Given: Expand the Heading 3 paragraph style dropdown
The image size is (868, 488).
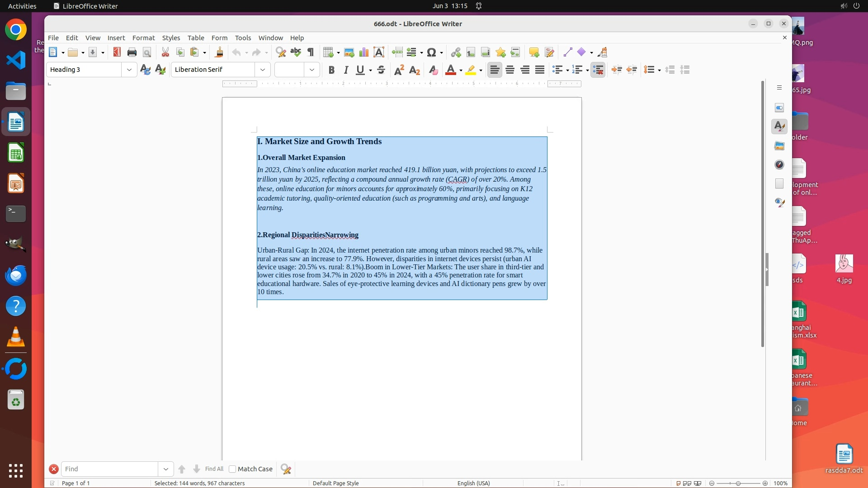Looking at the screenshot, I should [x=129, y=70].
